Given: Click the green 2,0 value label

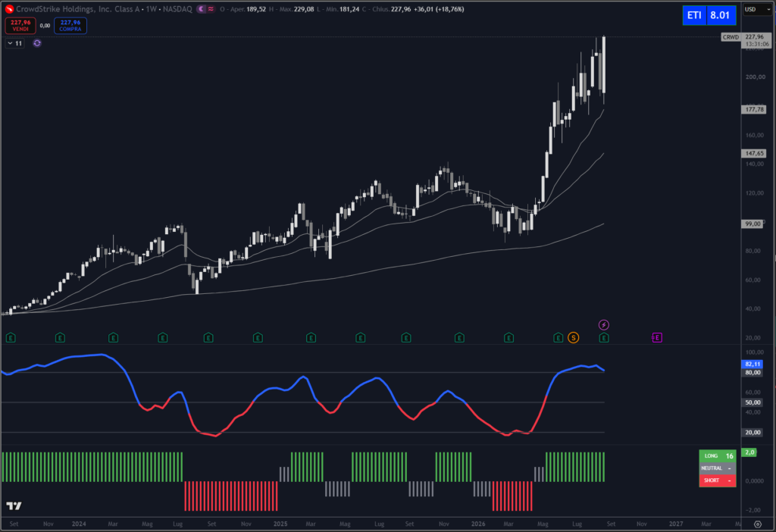Looking at the screenshot, I should (749, 452).
